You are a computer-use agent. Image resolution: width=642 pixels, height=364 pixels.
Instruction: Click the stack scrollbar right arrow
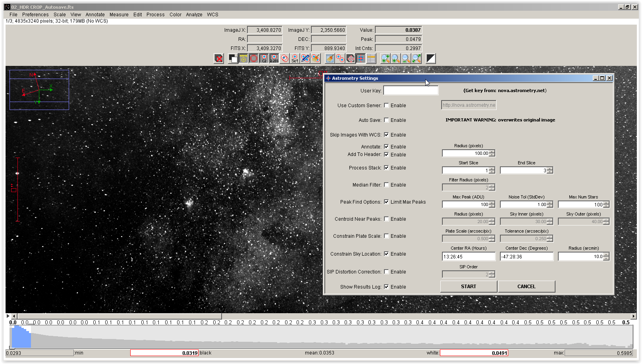(633, 316)
